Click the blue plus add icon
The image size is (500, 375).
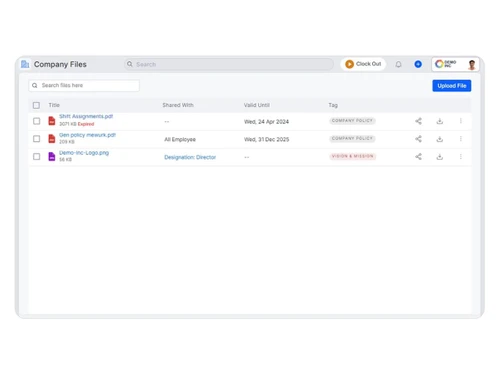tap(418, 64)
